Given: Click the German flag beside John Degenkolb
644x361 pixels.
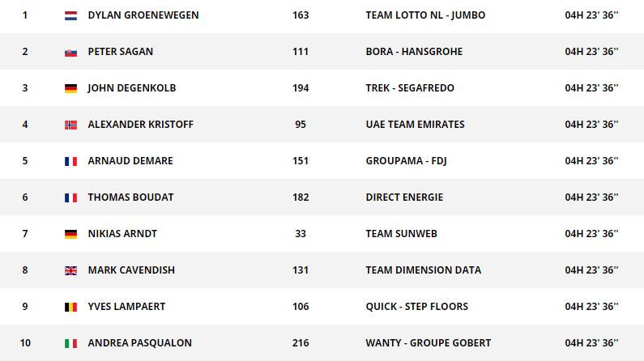Looking at the screenshot, I should pos(70,88).
